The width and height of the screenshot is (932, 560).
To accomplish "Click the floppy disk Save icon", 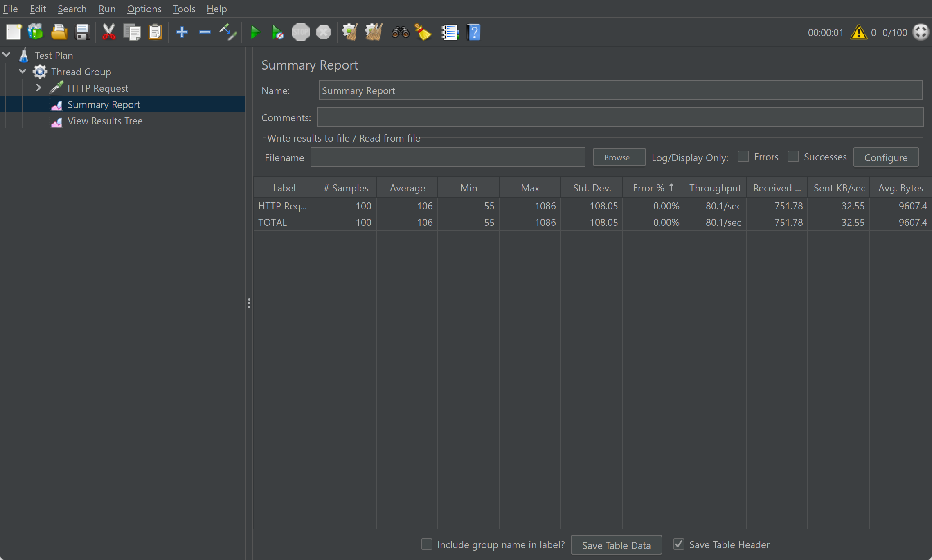I will (82, 32).
